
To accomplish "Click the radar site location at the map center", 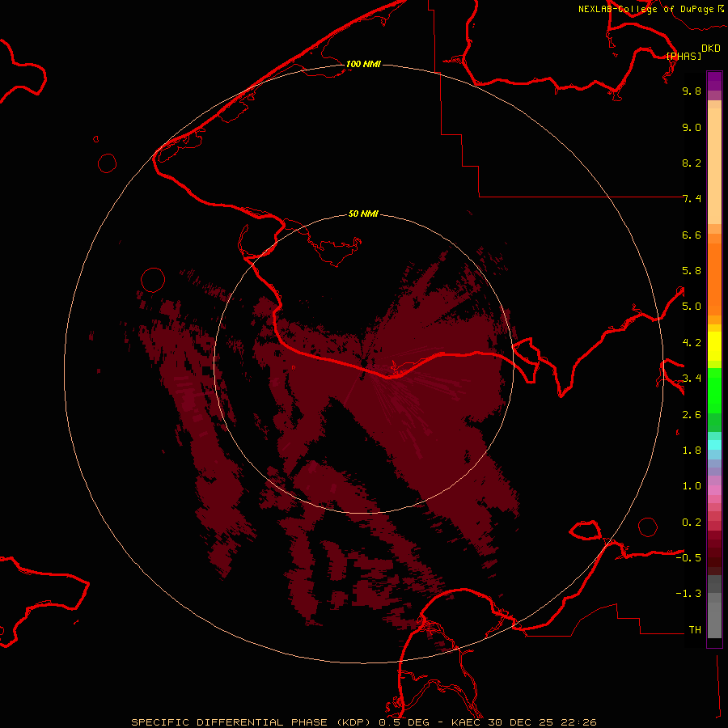I will click(364, 364).
